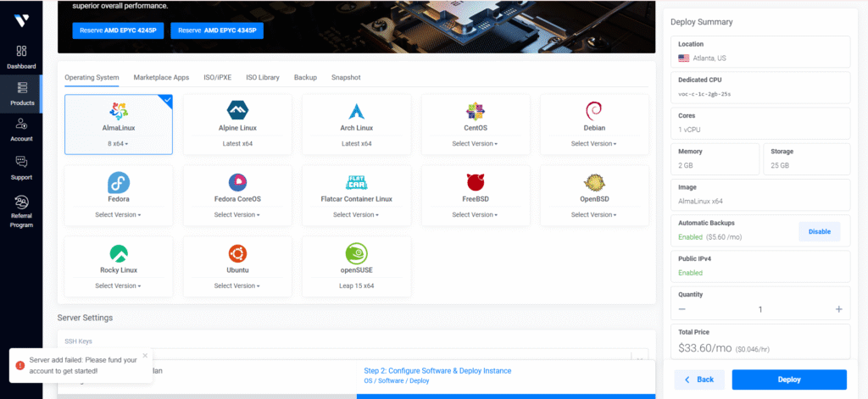Dismiss the server add failed notification
868x399 pixels.
click(145, 356)
